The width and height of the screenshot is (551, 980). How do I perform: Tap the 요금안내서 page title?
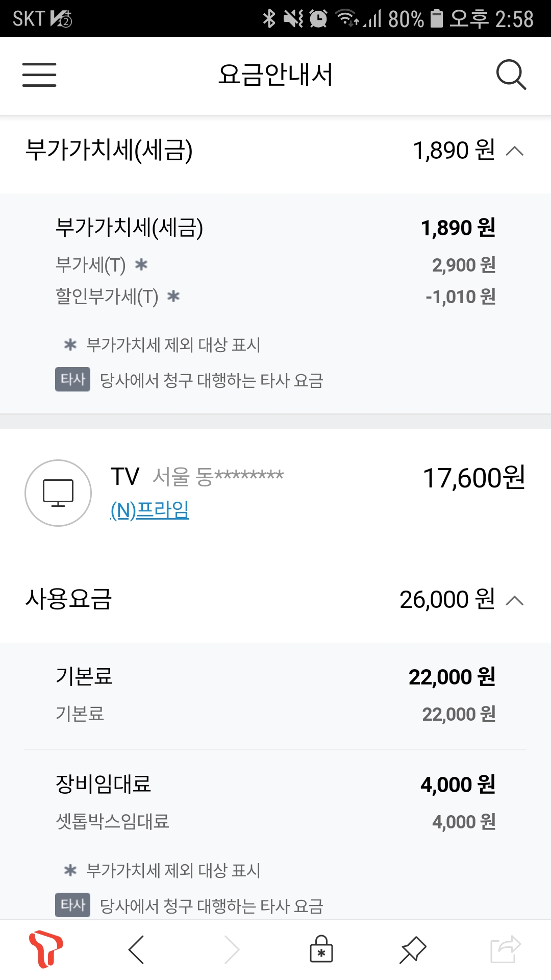pos(275,75)
